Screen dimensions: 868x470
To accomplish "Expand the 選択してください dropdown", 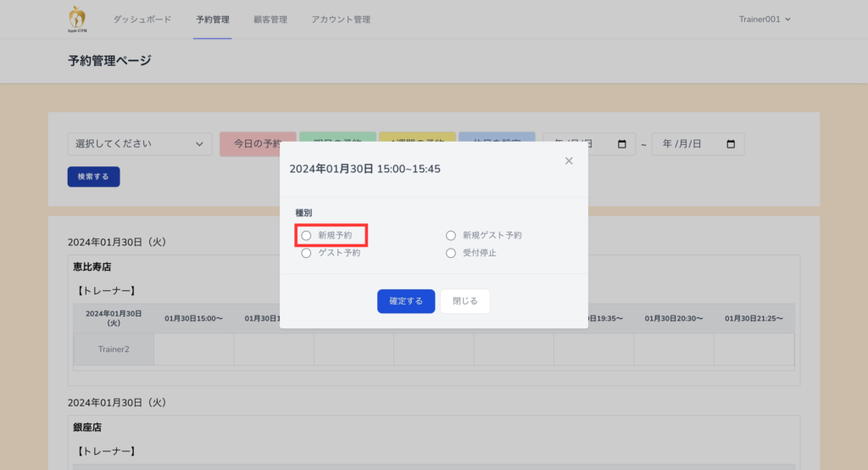I will pyautogui.click(x=140, y=144).
